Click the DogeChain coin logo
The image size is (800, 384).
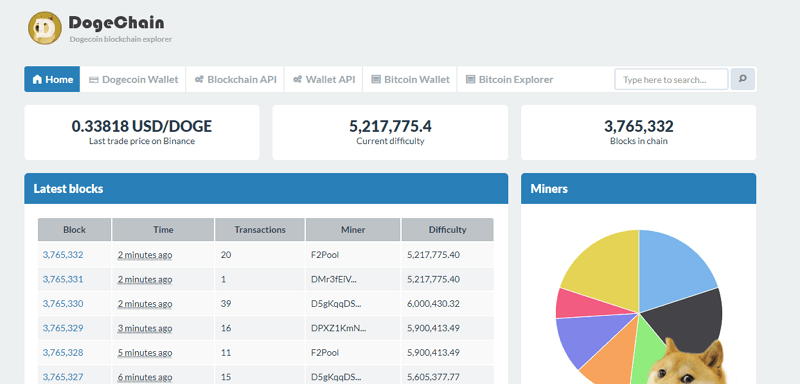[45, 28]
